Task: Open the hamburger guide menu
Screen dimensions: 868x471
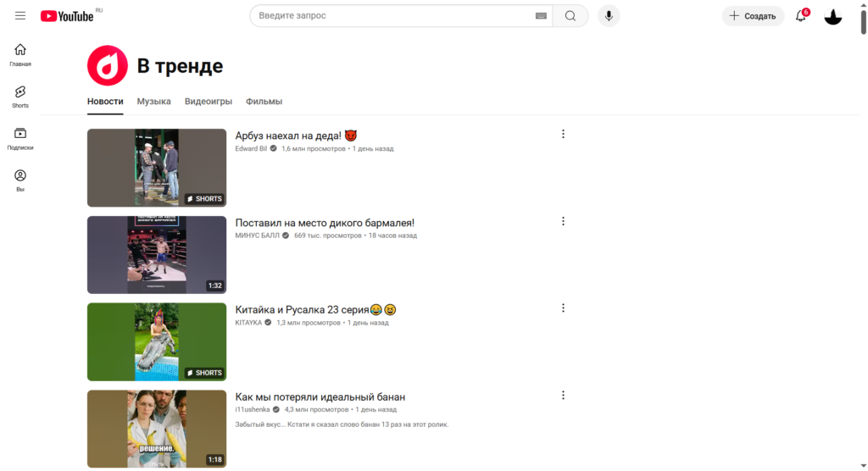Action: coord(20,15)
